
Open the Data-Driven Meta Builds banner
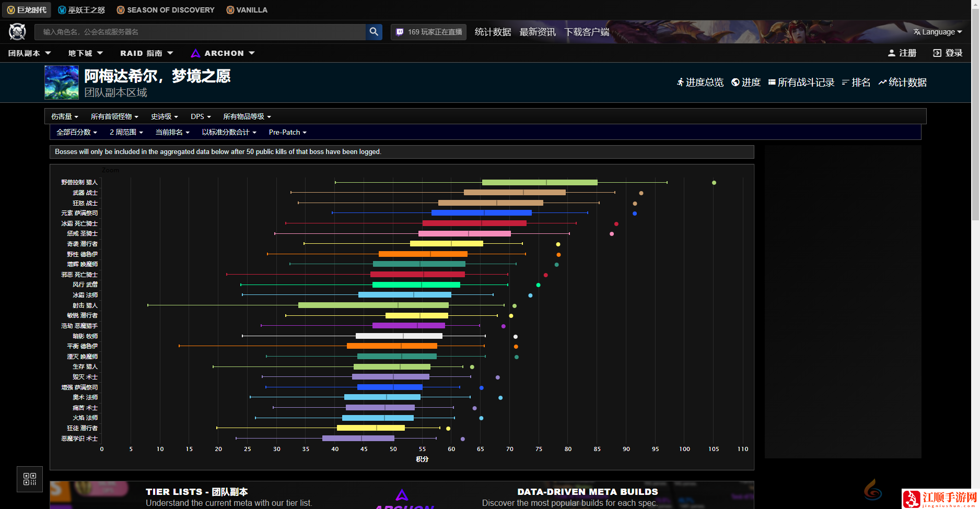(x=570, y=497)
